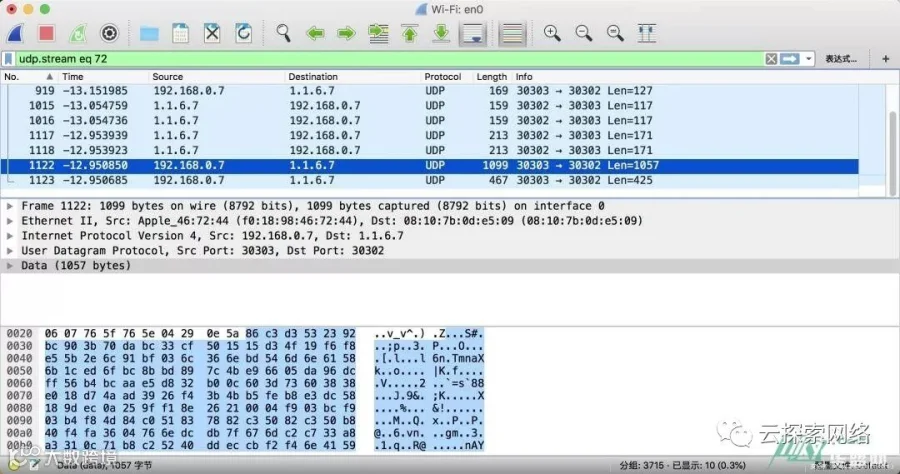Go to specified packet icon
Screen dimensions: 900x474
point(378,33)
